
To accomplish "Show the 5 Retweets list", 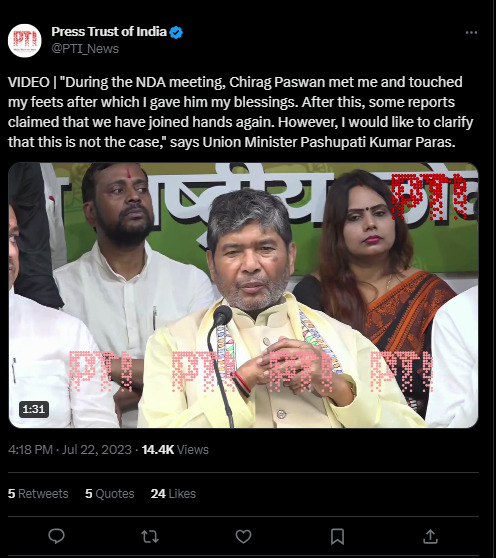I will coord(38,494).
